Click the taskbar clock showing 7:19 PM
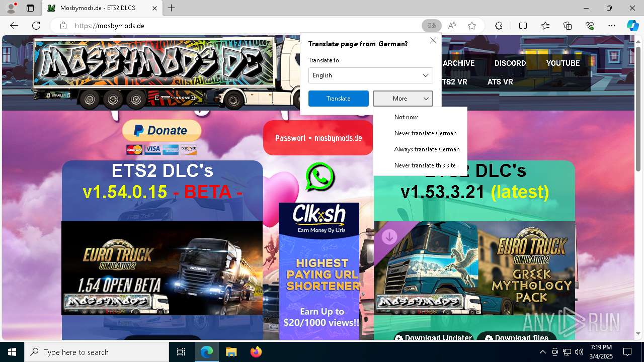 point(601,352)
